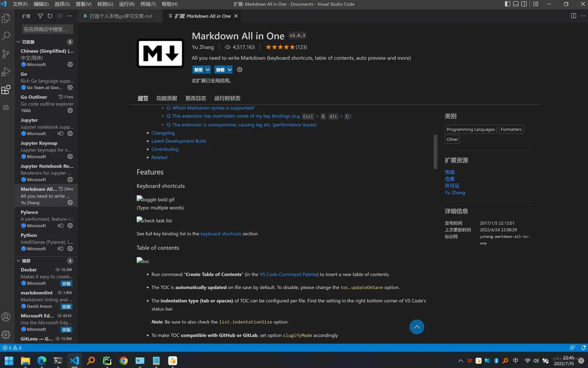Open the 编辑(E) menu
This screenshot has width=588, height=368.
41,4
